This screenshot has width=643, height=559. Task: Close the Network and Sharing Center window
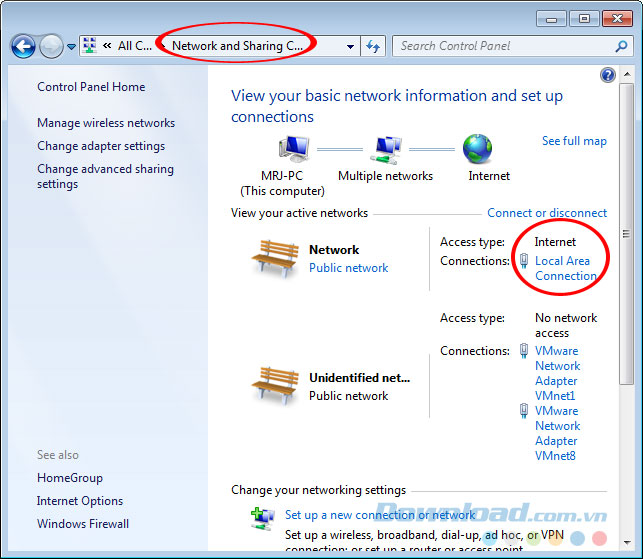point(617,19)
